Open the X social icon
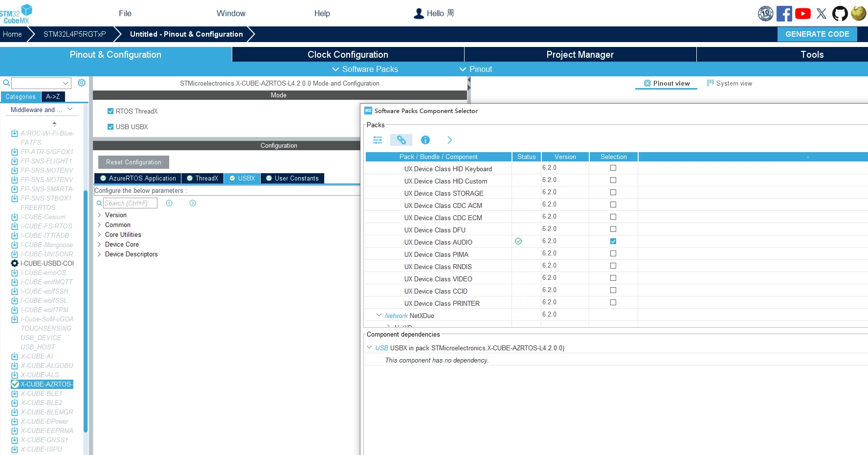 point(822,14)
